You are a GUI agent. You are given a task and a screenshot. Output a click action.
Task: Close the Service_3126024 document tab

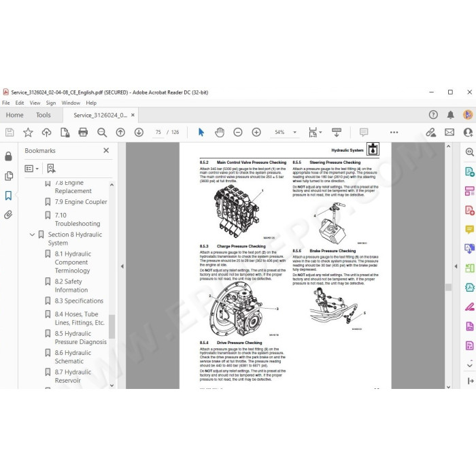tap(133, 115)
